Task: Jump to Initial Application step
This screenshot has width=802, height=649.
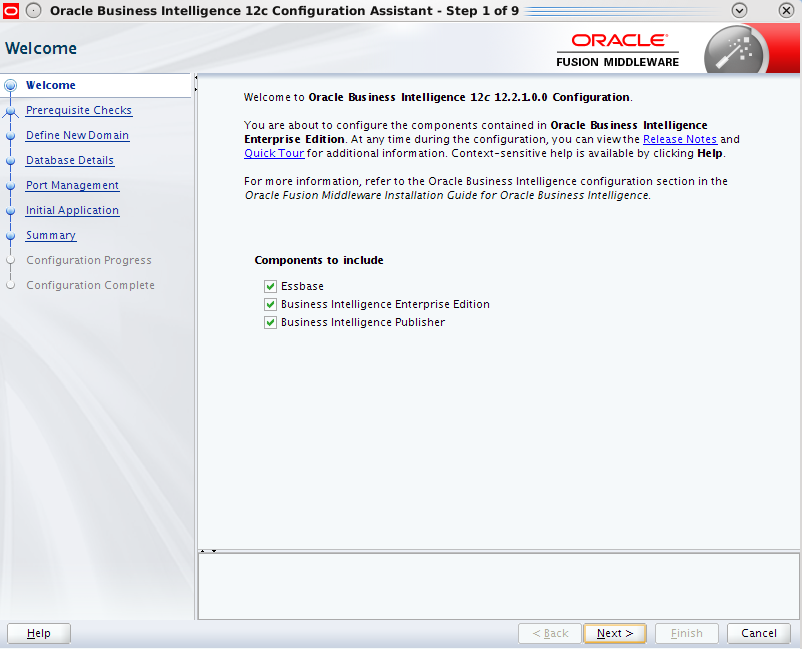Action: pos(73,211)
